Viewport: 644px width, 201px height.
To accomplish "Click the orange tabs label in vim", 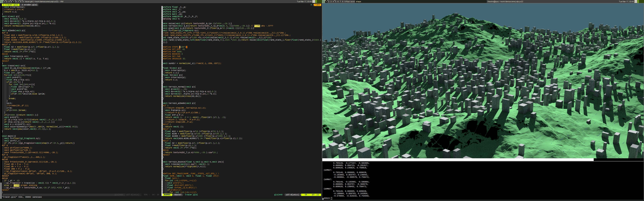I will coord(317,5).
